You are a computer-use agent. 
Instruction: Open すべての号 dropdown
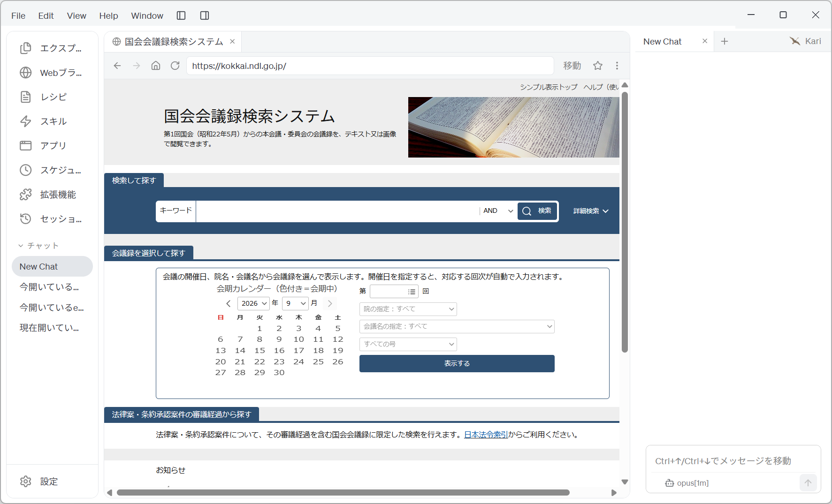click(408, 344)
